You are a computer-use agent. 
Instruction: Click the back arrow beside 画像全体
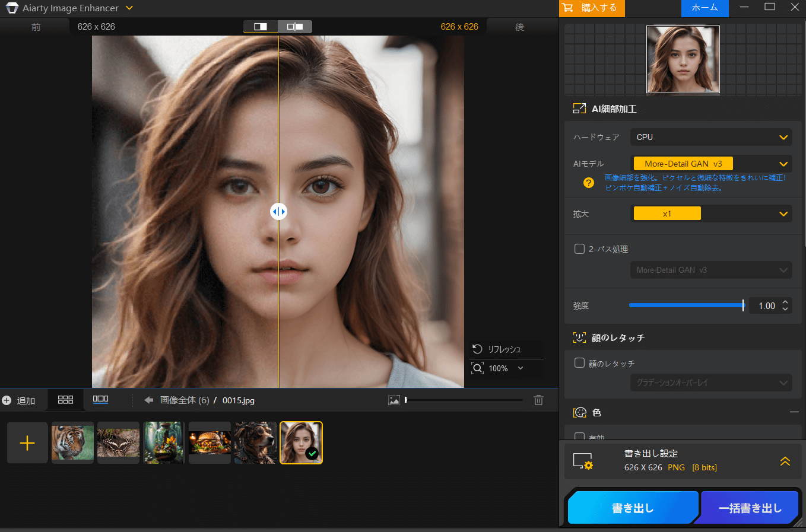point(149,400)
